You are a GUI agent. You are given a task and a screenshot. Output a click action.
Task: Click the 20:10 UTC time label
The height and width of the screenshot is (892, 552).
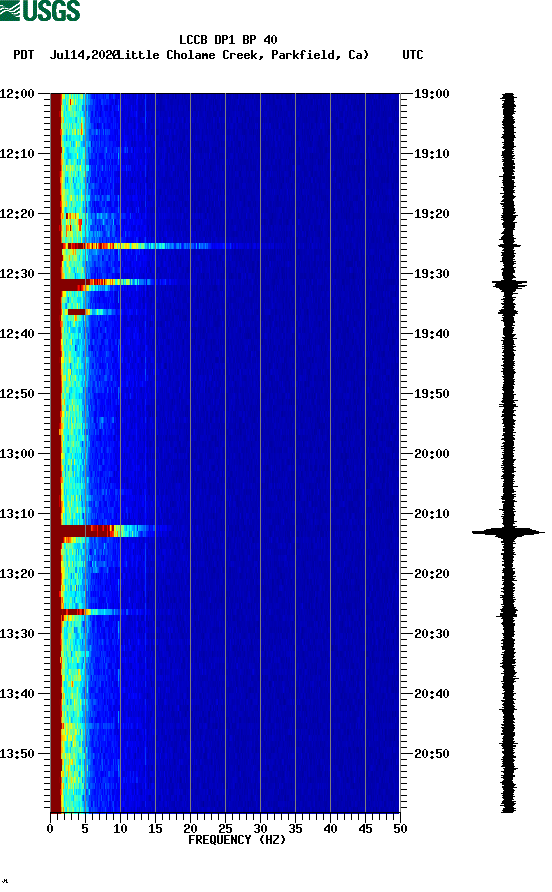[x=431, y=514]
